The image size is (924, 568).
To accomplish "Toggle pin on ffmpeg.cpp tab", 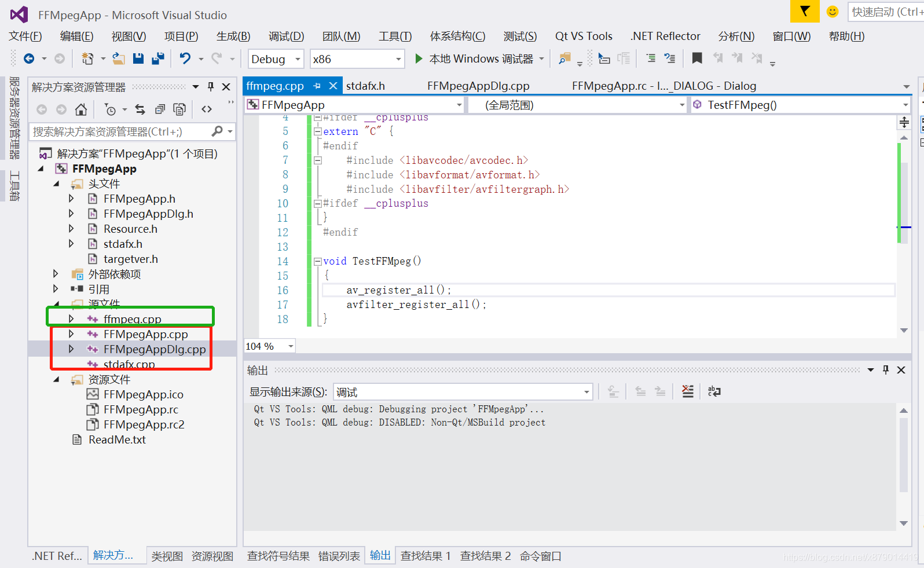I will tap(317, 86).
